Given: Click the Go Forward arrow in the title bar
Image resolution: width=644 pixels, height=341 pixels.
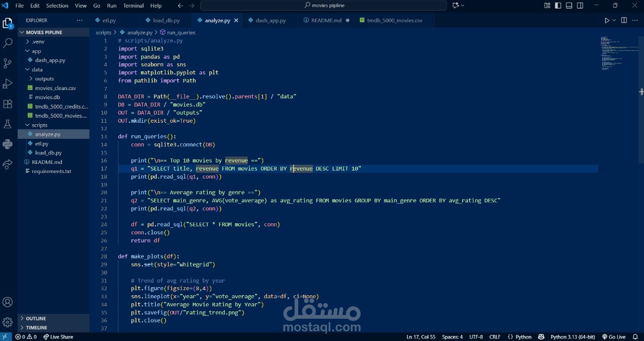Looking at the screenshot, I should pos(191,6).
